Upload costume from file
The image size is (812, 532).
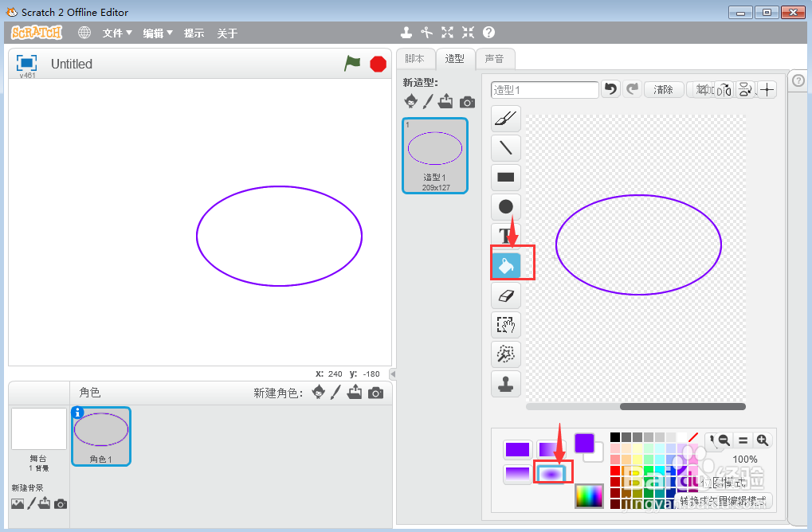pyautogui.click(x=445, y=101)
